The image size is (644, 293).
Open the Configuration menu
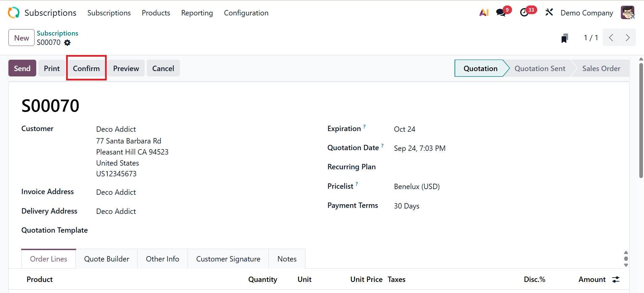[x=246, y=13]
